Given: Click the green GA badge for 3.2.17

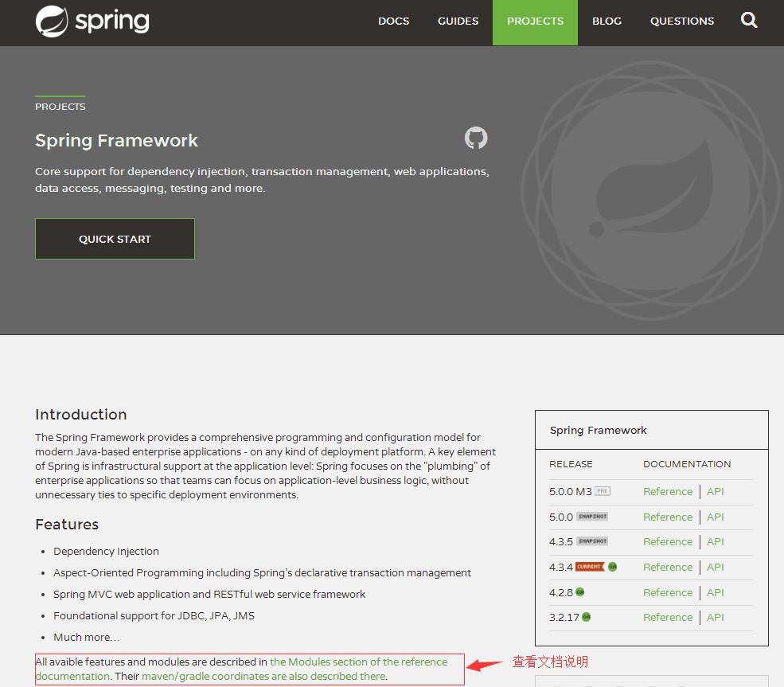Looking at the screenshot, I should click(x=586, y=617).
